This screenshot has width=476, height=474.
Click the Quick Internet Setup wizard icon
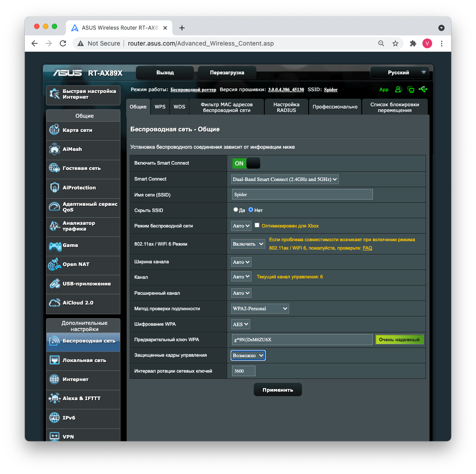[54, 94]
